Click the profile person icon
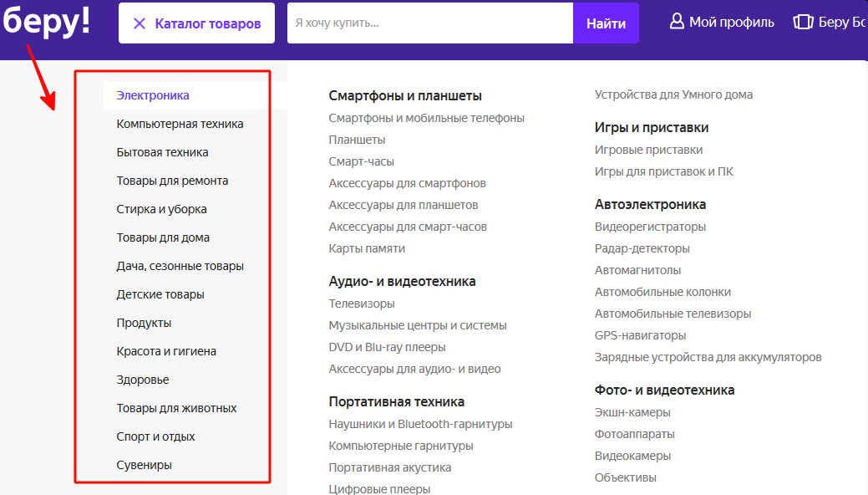 click(x=677, y=22)
